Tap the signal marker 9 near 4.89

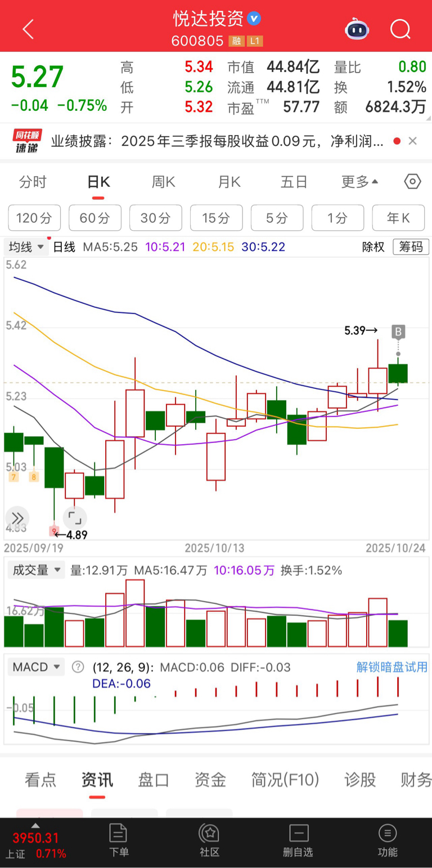point(54,531)
